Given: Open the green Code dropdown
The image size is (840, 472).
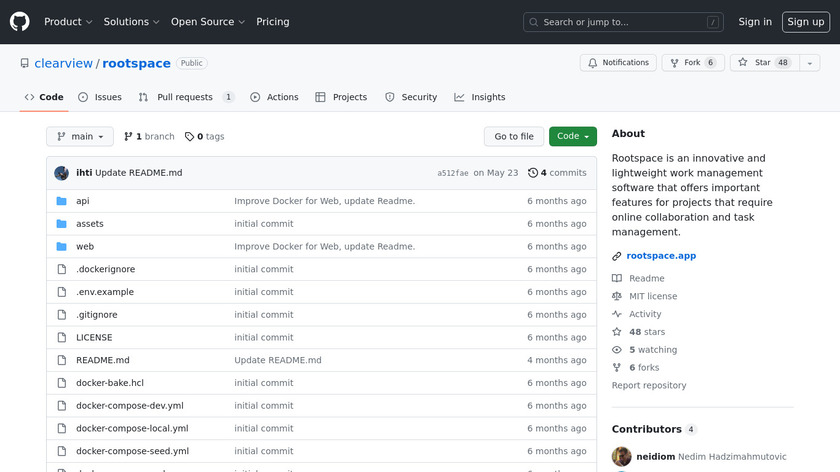Looking at the screenshot, I should pyautogui.click(x=572, y=137).
